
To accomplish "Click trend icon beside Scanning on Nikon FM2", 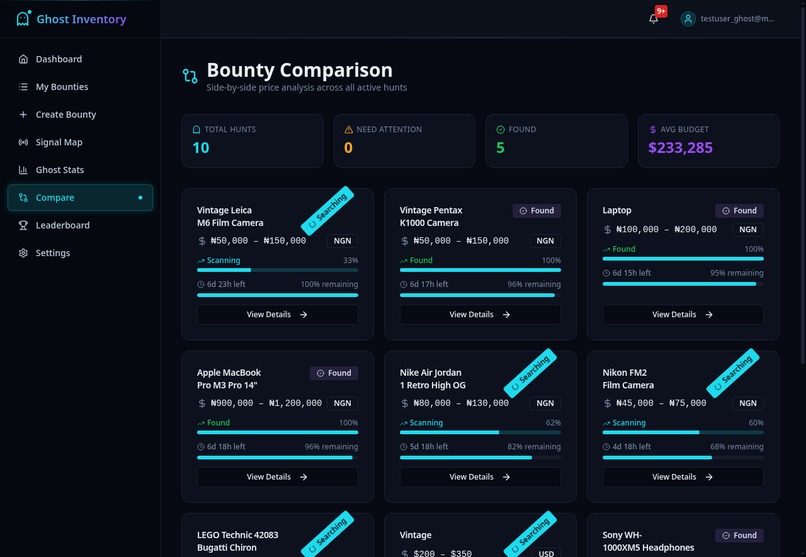I will [x=607, y=423].
